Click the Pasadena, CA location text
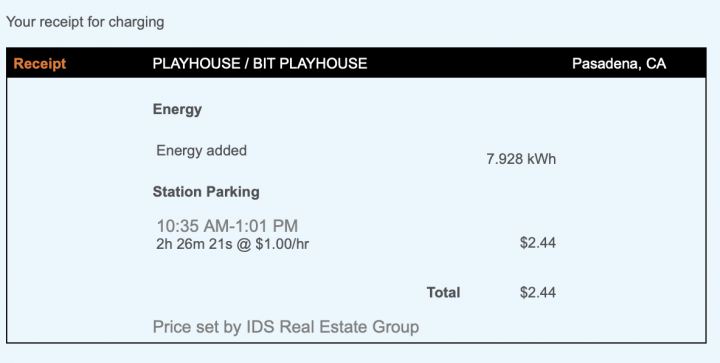Screen dimensions: 720x363 pos(619,64)
